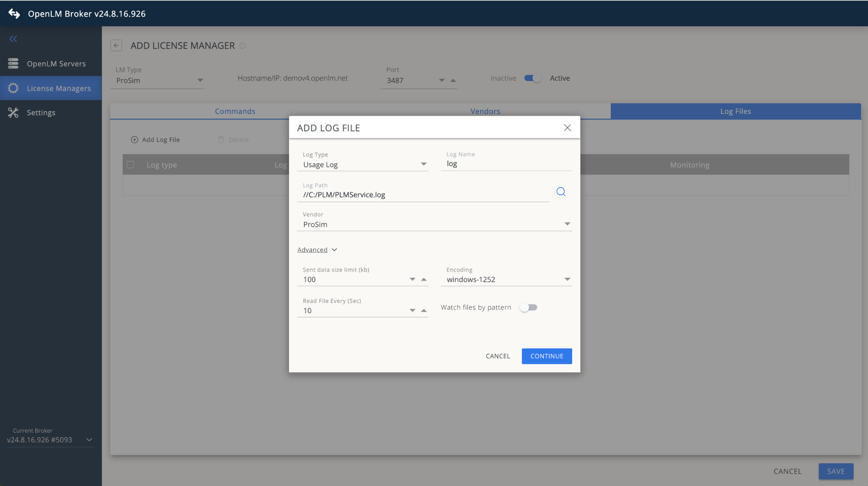
Task: Open the Log Type dropdown
Action: point(362,164)
